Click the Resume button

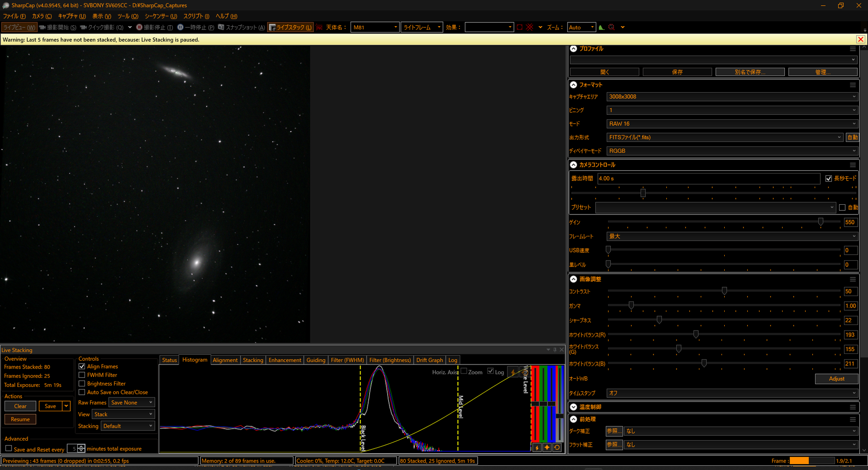20,420
